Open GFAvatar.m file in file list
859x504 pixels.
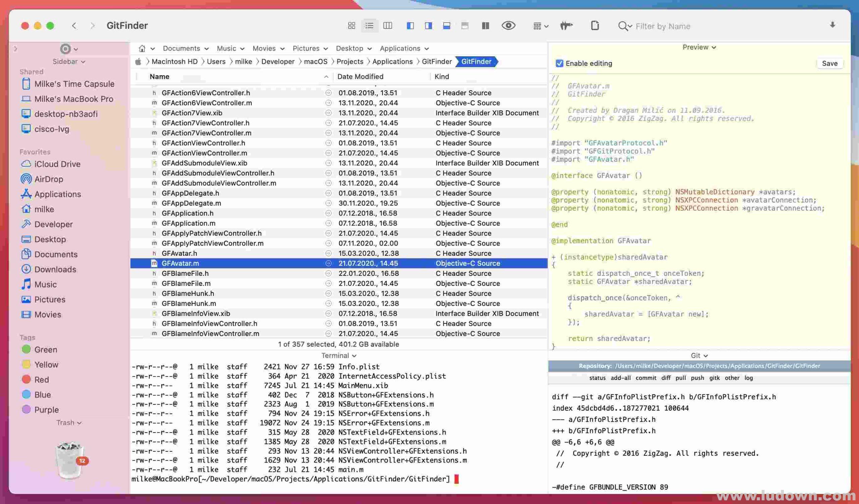click(181, 263)
